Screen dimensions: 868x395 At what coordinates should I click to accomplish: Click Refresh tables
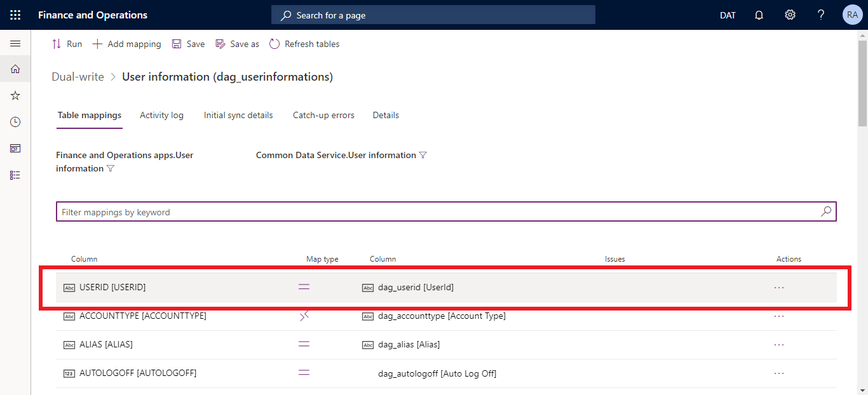(x=304, y=44)
